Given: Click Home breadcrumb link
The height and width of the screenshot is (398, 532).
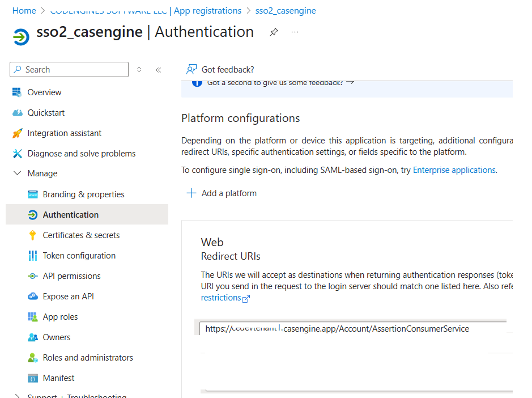Looking at the screenshot, I should tap(24, 11).
